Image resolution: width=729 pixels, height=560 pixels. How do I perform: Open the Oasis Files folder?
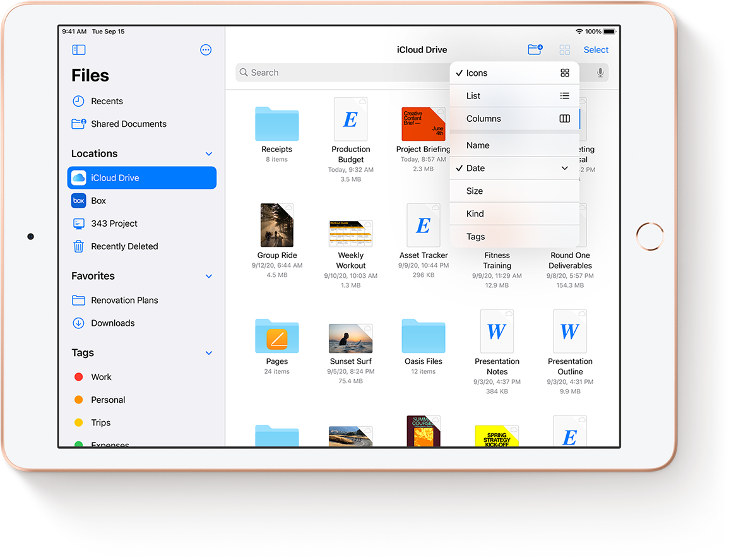point(423,336)
